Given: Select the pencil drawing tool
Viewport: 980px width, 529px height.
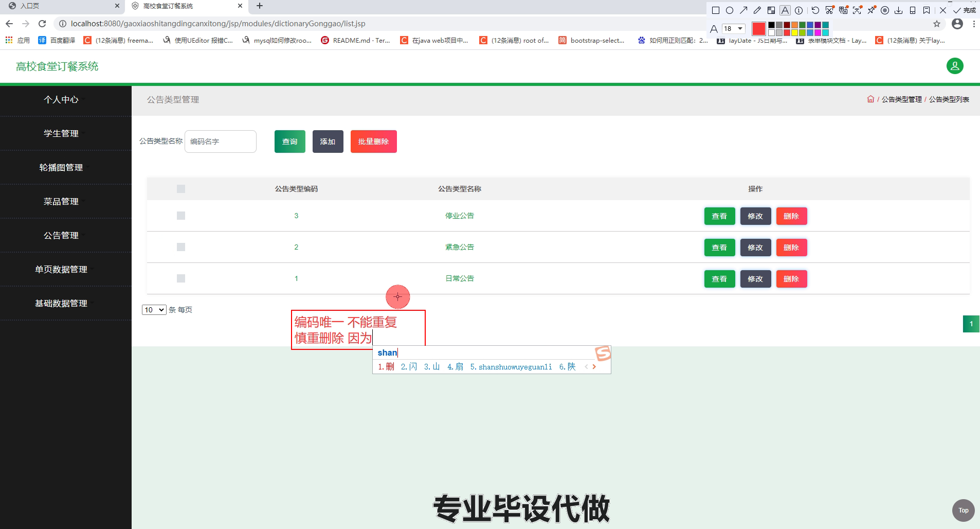Looking at the screenshot, I should [757, 10].
